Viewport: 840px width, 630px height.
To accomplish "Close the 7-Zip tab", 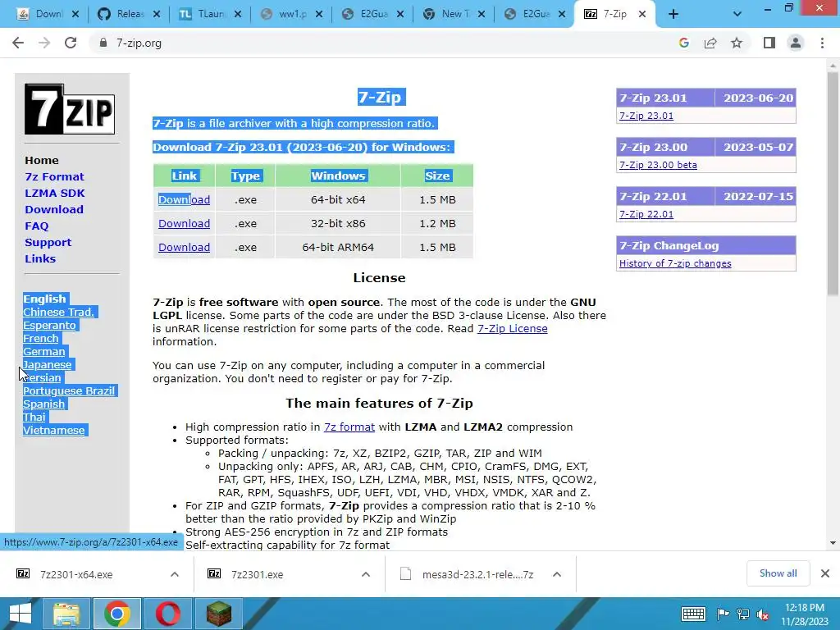I will pyautogui.click(x=642, y=15).
